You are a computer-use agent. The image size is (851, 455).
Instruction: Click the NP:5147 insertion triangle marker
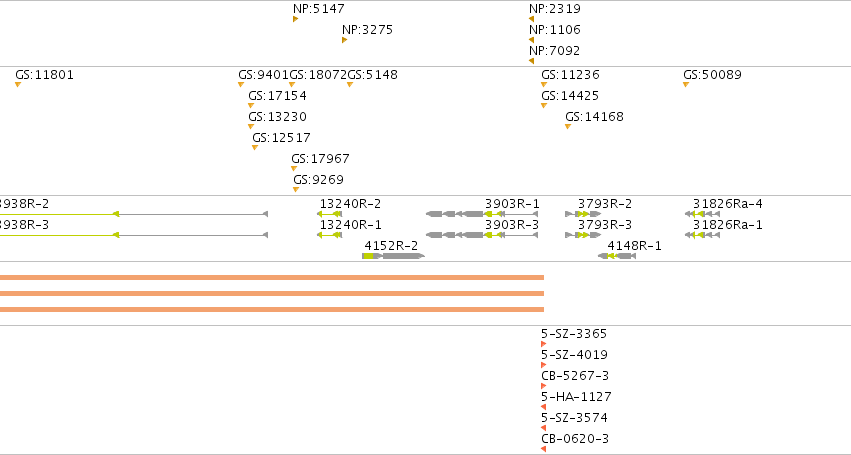click(x=295, y=19)
